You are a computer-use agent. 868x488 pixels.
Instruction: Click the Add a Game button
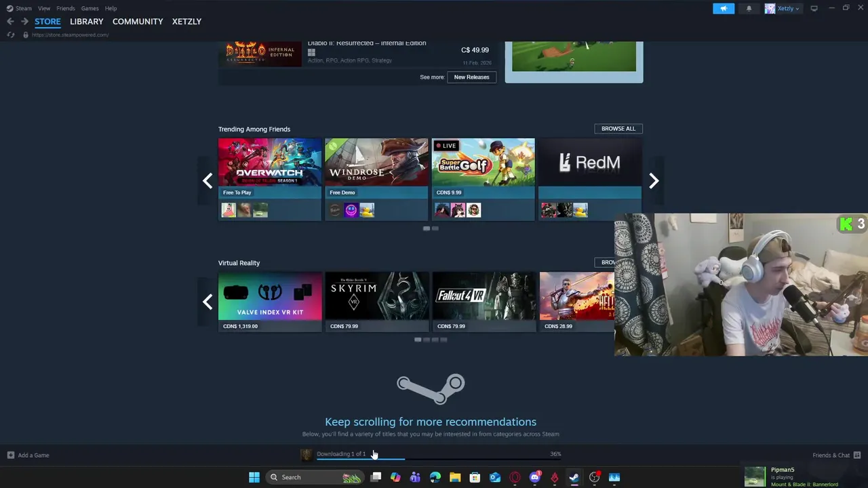pos(28,455)
